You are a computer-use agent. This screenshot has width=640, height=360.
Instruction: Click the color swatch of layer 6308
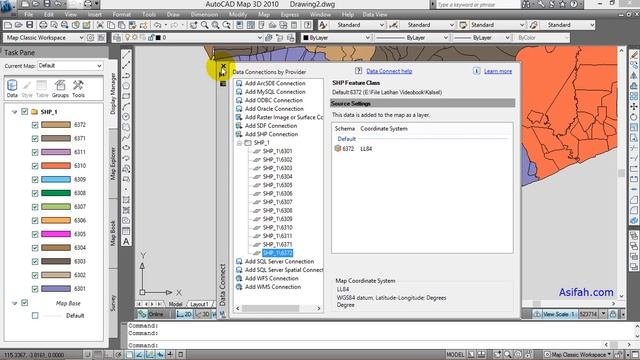pyautogui.click(x=56, y=193)
